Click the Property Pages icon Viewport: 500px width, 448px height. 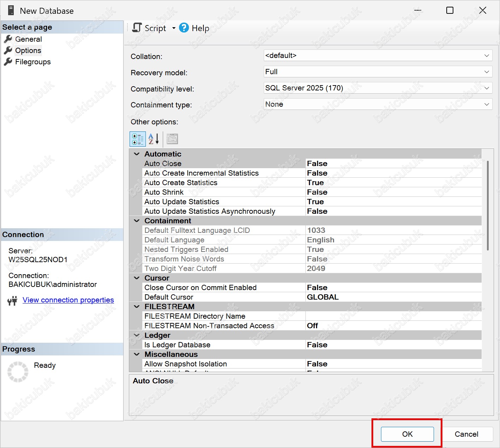(172, 139)
